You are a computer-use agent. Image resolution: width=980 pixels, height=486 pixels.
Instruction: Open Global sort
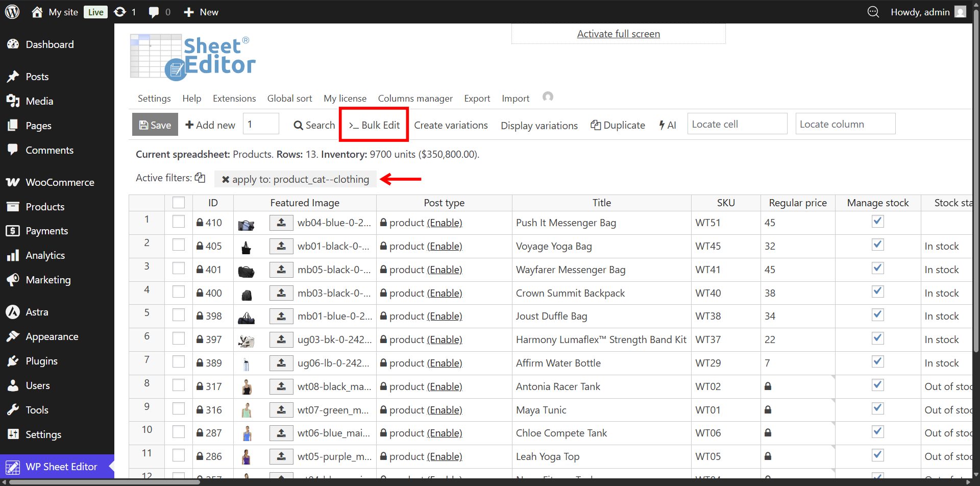pyautogui.click(x=289, y=99)
